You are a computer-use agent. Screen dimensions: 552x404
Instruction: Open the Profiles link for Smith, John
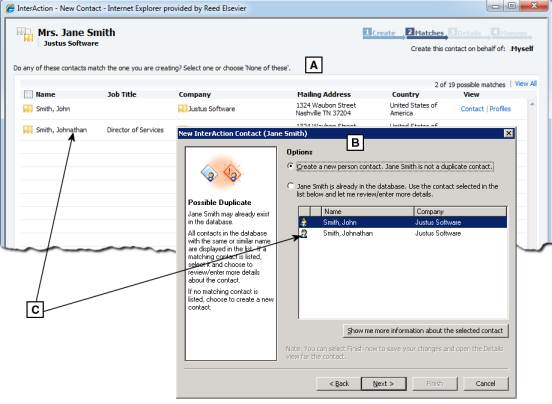click(x=500, y=109)
